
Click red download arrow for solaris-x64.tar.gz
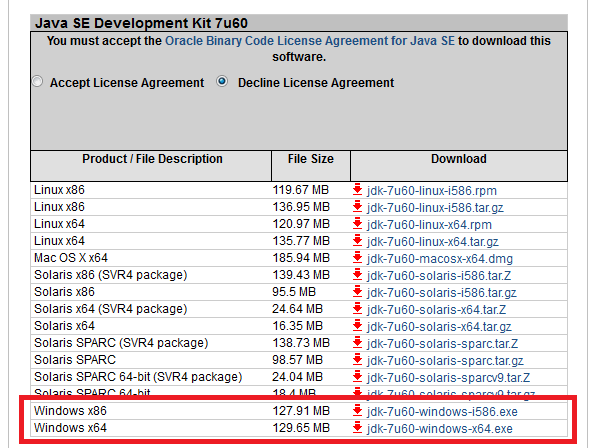tap(357, 326)
